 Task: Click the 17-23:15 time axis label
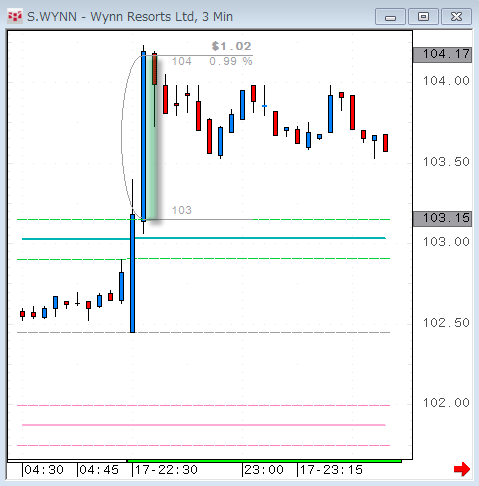click(x=331, y=470)
